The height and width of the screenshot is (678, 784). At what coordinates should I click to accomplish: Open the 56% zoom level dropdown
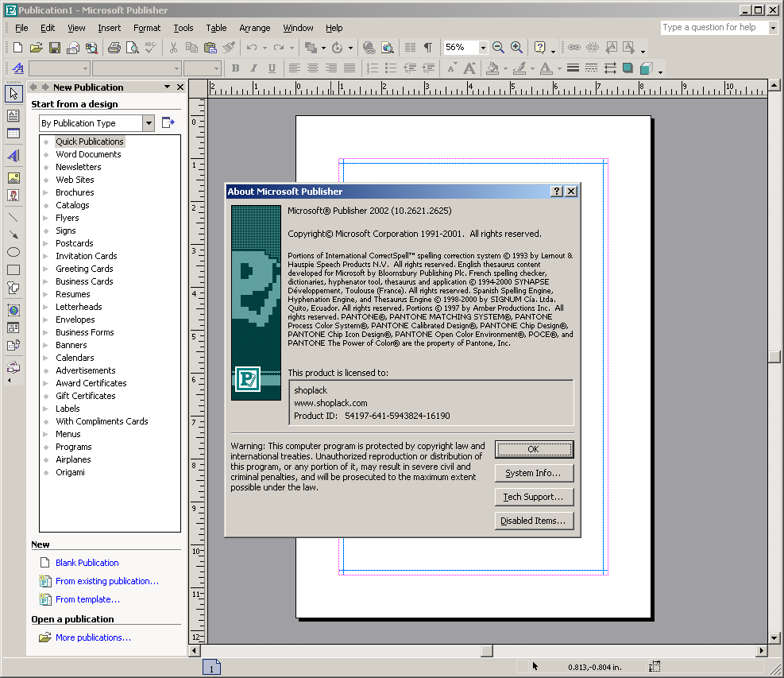pos(483,48)
